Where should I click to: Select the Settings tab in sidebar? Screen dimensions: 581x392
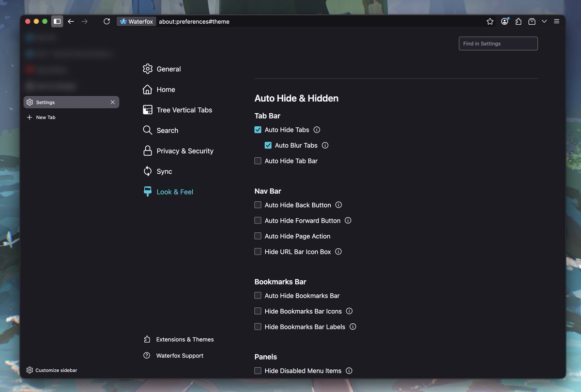click(x=71, y=102)
